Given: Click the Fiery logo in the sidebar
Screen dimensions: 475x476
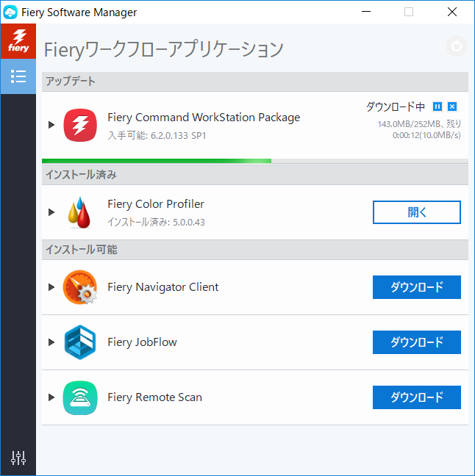Looking at the screenshot, I should click(x=18, y=41).
